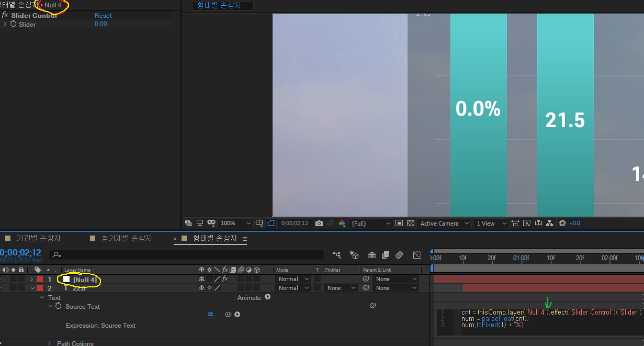Toggle the Source Text stopwatch
Viewport: 644px width, 346px height.
click(x=58, y=306)
